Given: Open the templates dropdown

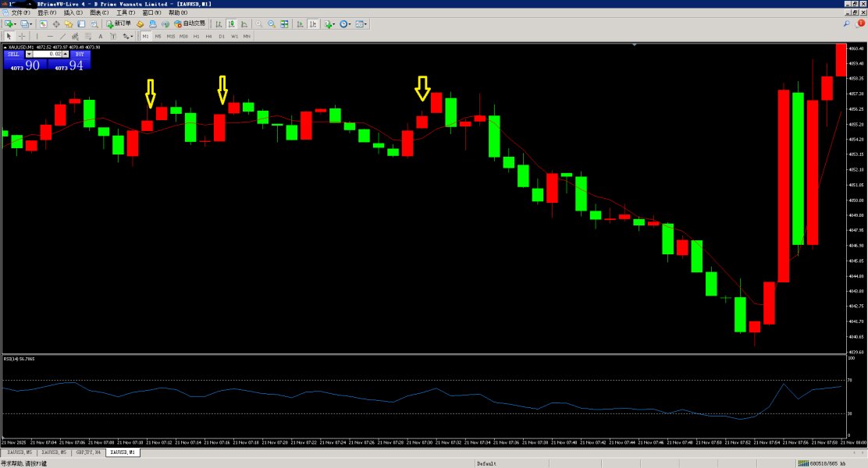Looking at the screenshot, I should click(x=361, y=24).
